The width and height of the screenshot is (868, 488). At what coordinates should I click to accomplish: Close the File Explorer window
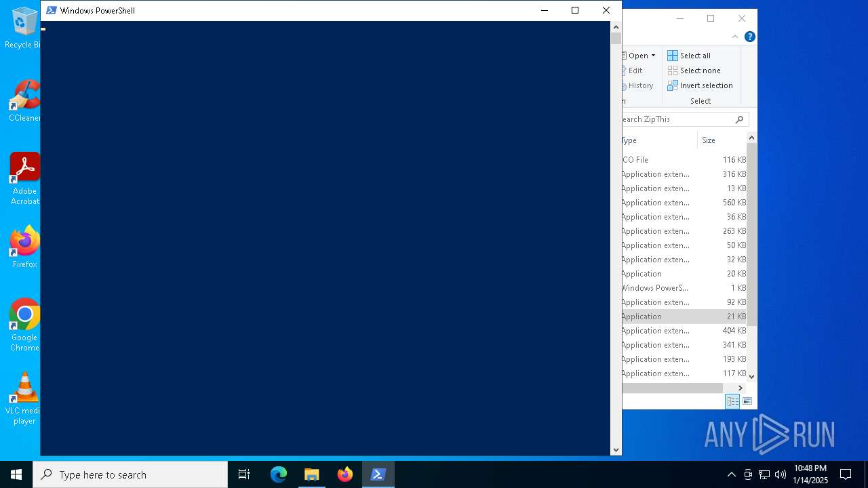pyautogui.click(x=742, y=18)
